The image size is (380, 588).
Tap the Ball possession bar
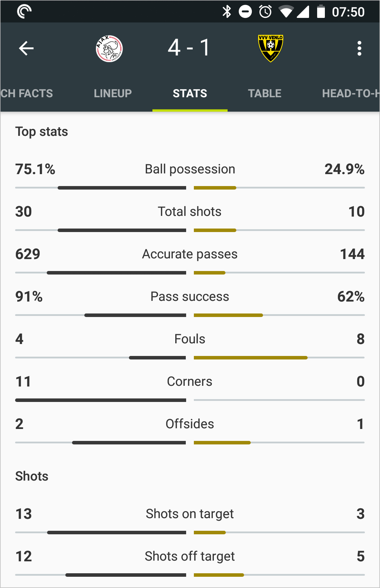(190, 188)
